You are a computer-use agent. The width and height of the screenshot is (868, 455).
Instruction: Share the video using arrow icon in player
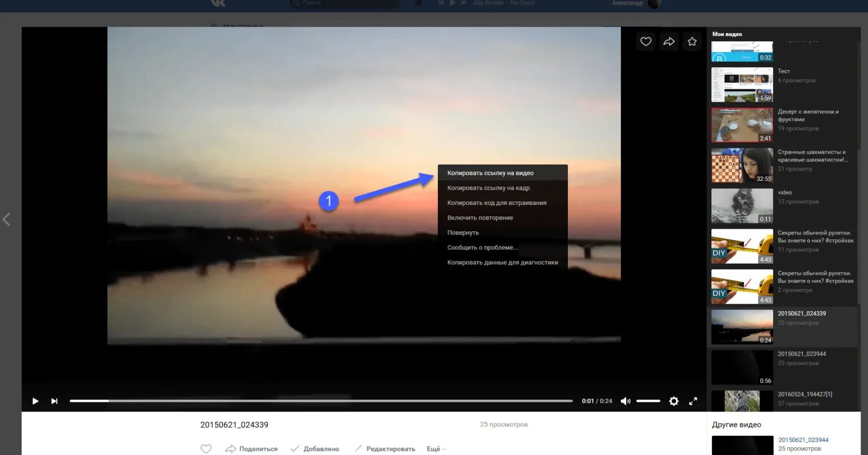point(669,41)
